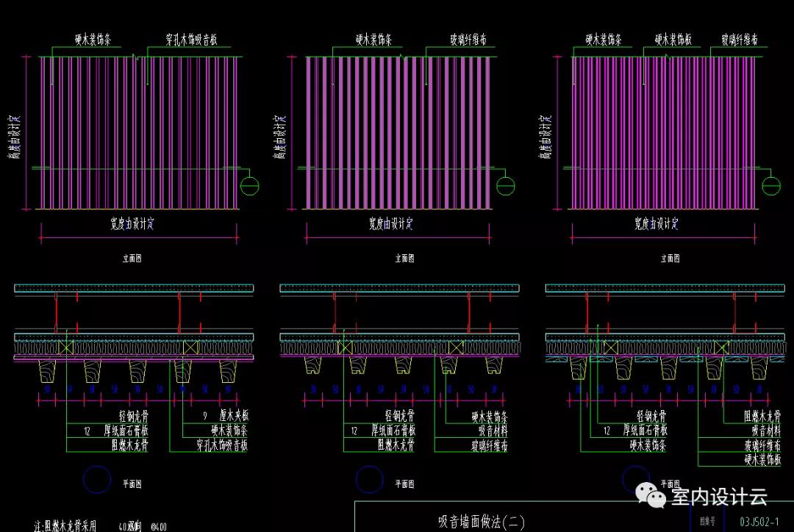Screen dimensions: 794x532
Task: Select the blue circle beside left 平面图 label
Action: pos(97,479)
